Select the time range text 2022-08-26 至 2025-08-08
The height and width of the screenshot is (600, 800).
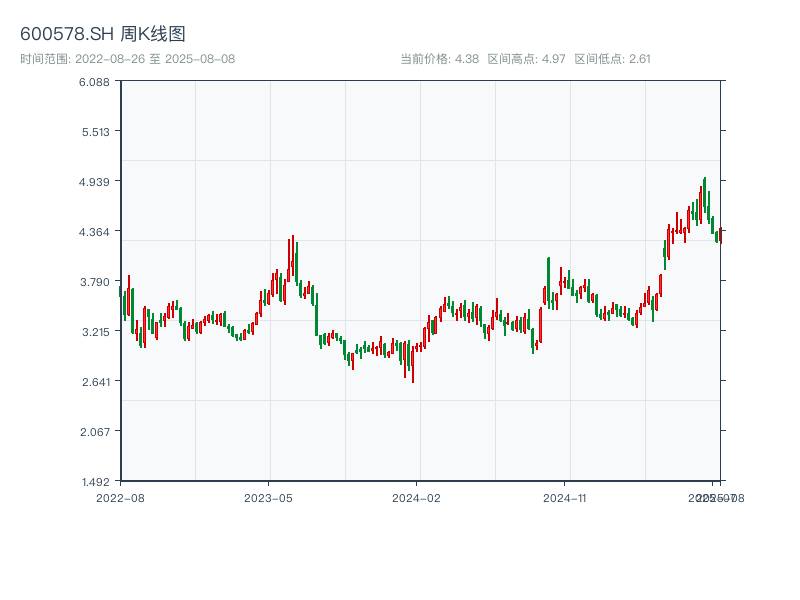[155, 59]
